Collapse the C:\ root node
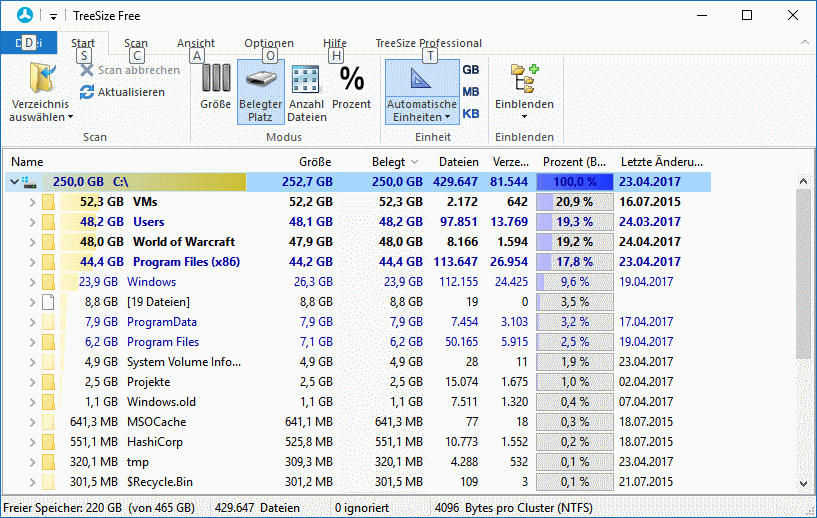Viewport: 817px width, 518px height. pos(15,182)
